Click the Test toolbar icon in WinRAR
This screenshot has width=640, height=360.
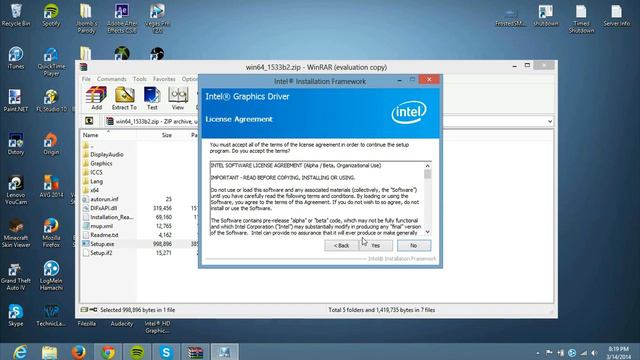[152, 98]
